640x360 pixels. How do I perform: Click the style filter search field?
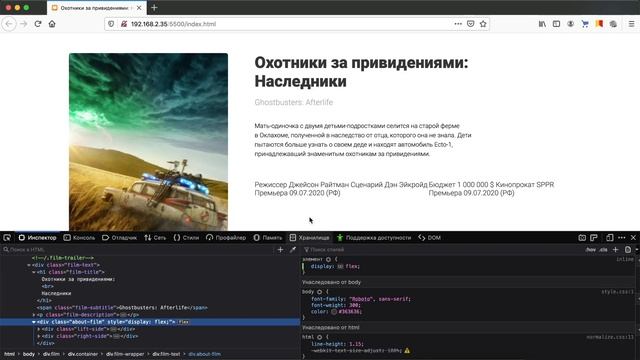point(443,249)
